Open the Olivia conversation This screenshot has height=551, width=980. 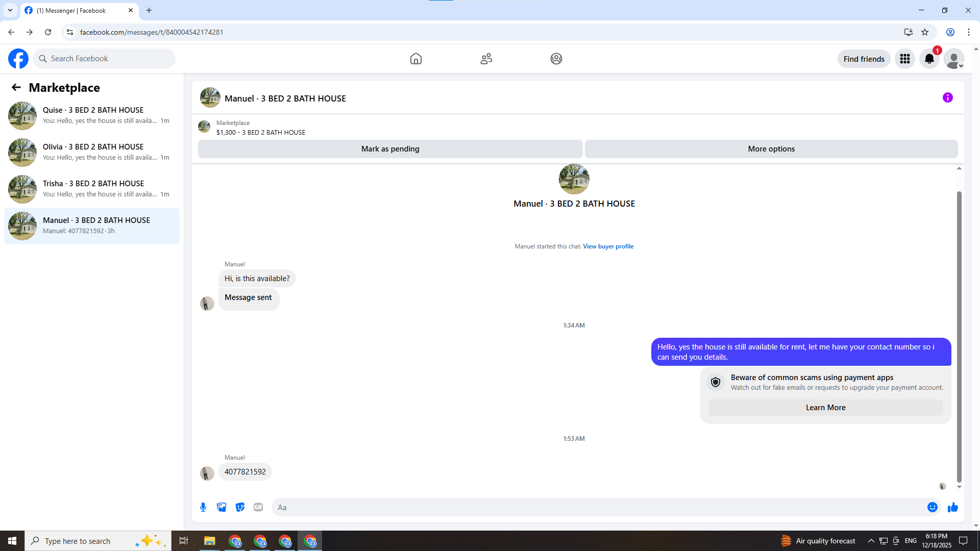(x=92, y=152)
